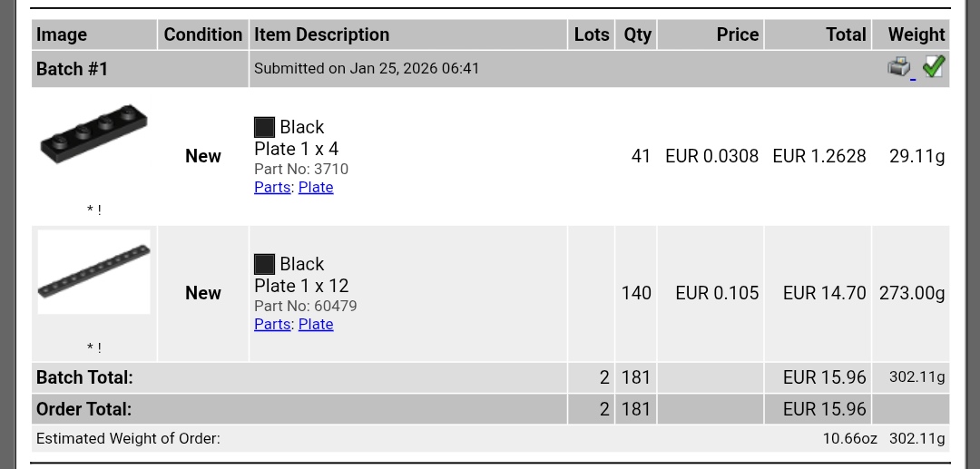Click the Price column header

click(737, 34)
